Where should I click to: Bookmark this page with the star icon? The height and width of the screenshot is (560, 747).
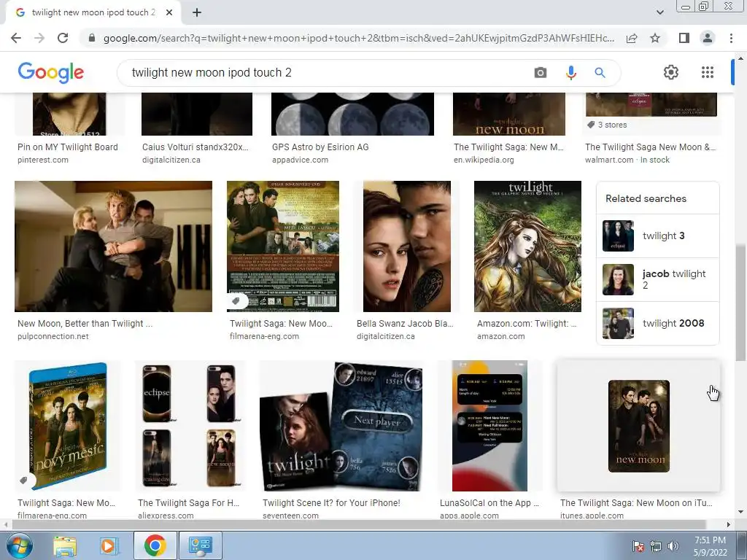click(x=655, y=38)
